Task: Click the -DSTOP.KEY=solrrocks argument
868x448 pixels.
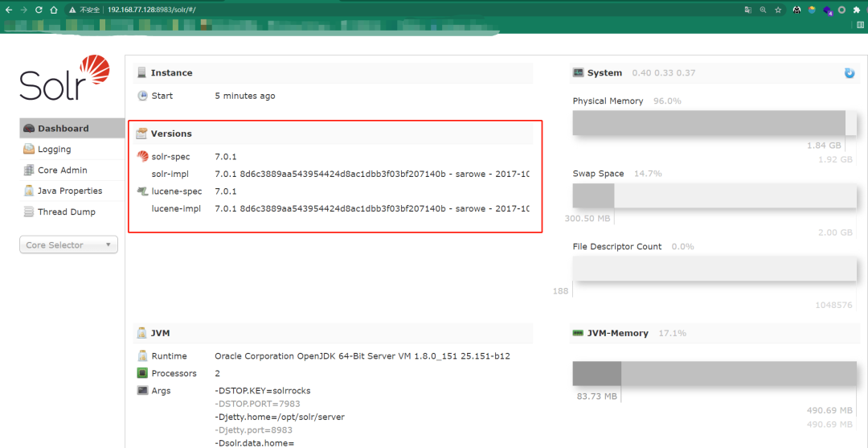Action: tap(263, 390)
